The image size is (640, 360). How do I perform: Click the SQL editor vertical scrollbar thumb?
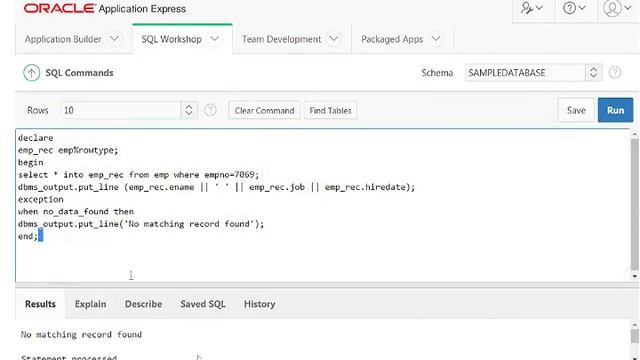coord(634,204)
